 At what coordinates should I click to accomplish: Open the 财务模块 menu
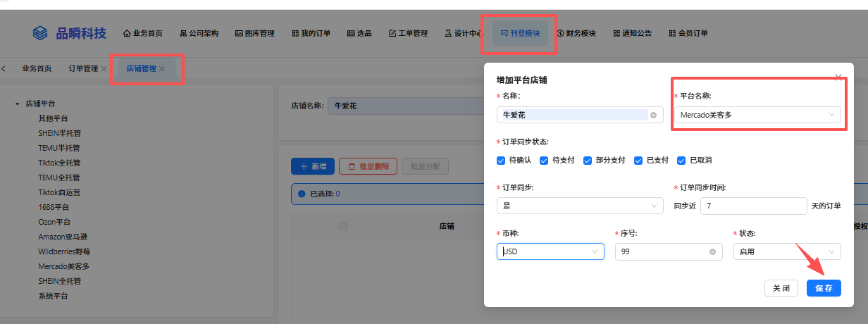click(x=576, y=33)
